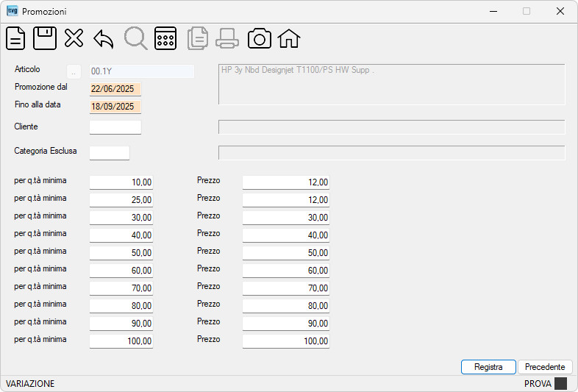Focus the Categoria Esclusa input field
This screenshot has width=578, height=392.
tap(110, 153)
